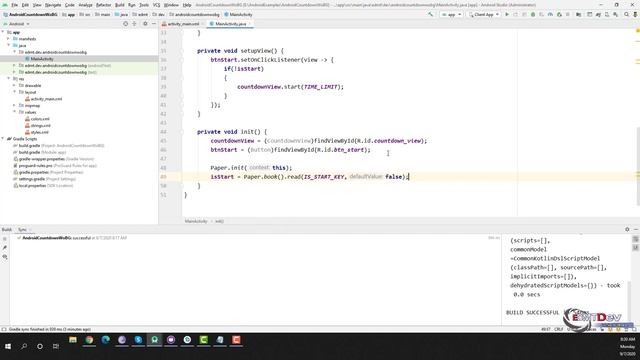This screenshot has height=360, width=640.
Task: Click the BUILD SUCCESSFUL output text
Action: 533,312
